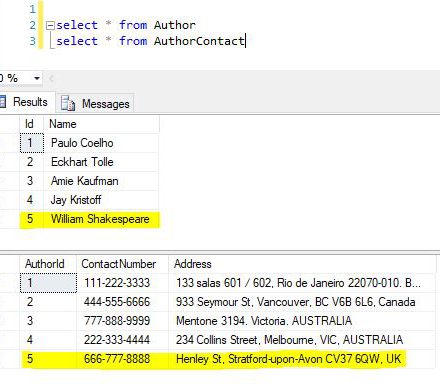
Task: Click the Paulo Coelho cell
Action: pos(101,143)
